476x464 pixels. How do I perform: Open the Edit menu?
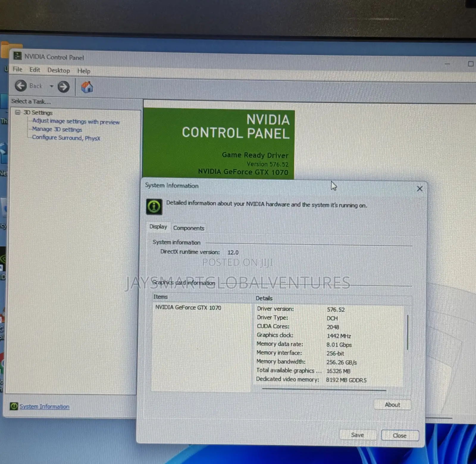tap(35, 70)
